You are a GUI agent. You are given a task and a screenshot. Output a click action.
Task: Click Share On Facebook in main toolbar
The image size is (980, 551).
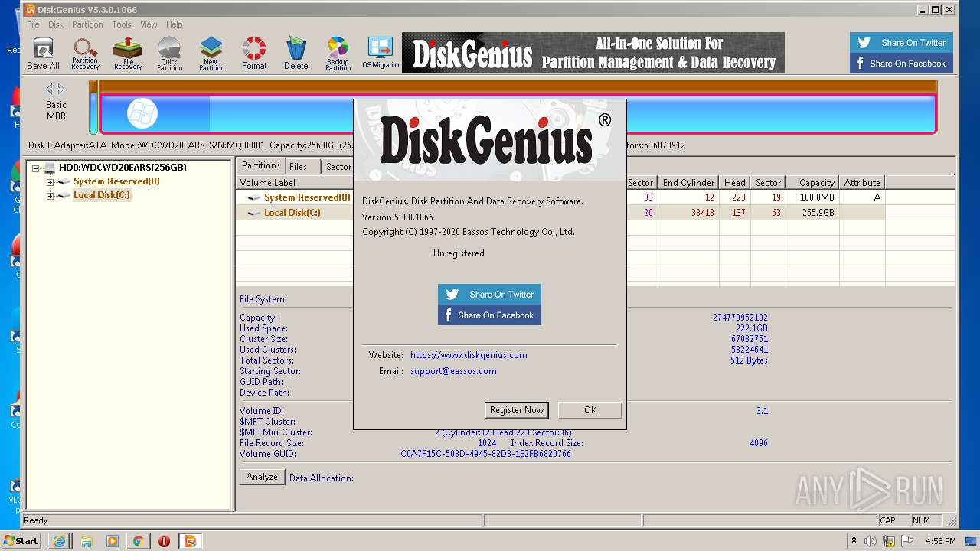pyautogui.click(x=901, y=64)
